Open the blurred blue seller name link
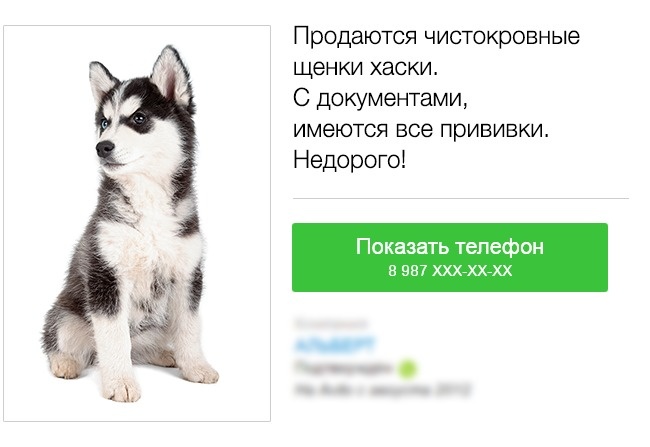650x447 pixels. pyautogui.click(x=334, y=345)
